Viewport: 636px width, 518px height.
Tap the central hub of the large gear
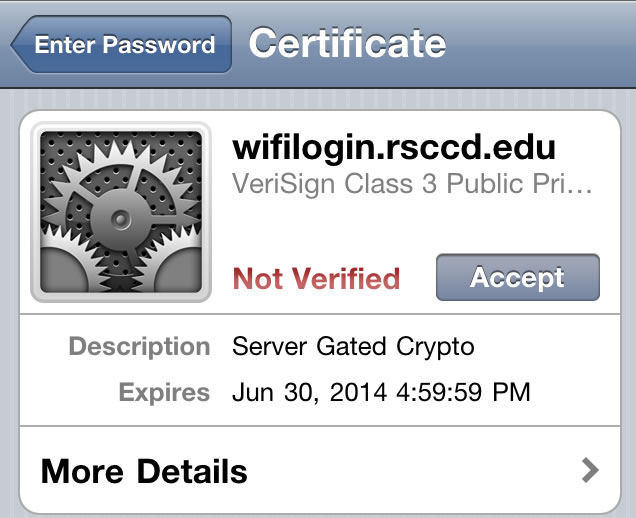point(120,216)
